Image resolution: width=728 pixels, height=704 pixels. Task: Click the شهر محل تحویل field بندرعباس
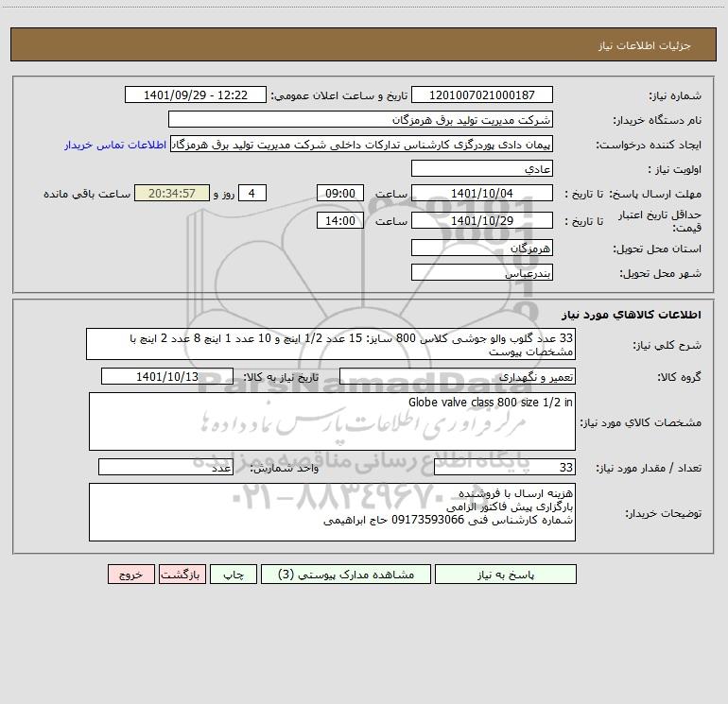[x=482, y=272]
